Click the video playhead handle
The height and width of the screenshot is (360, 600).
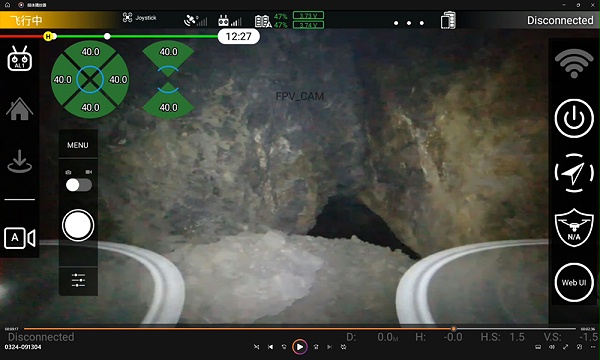(453, 329)
